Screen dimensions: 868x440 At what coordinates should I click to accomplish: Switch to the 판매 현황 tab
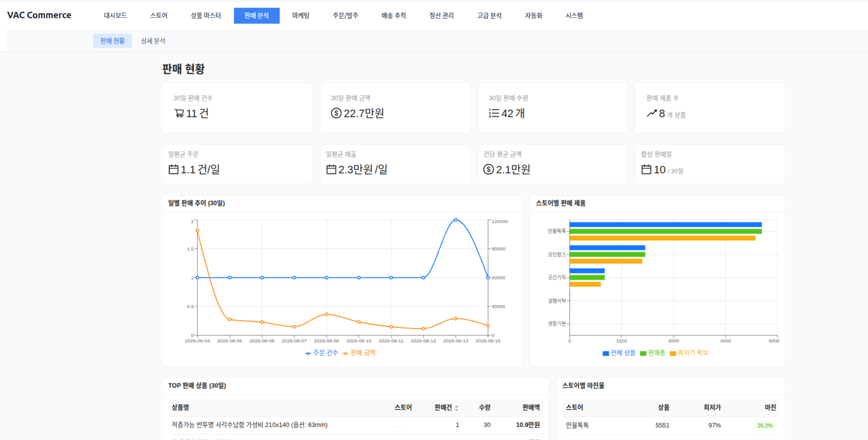click(112, 41)
